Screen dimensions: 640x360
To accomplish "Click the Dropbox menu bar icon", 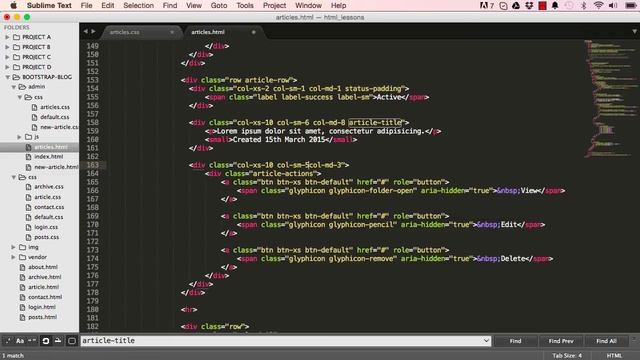I will pos(529,5).
